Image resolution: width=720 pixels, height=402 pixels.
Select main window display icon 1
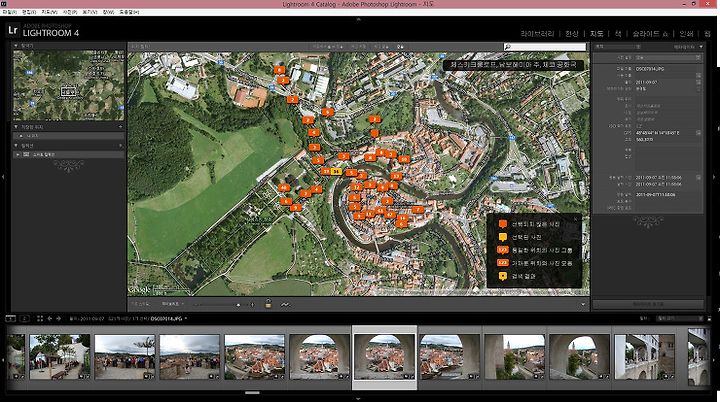(x=11, y=318)
